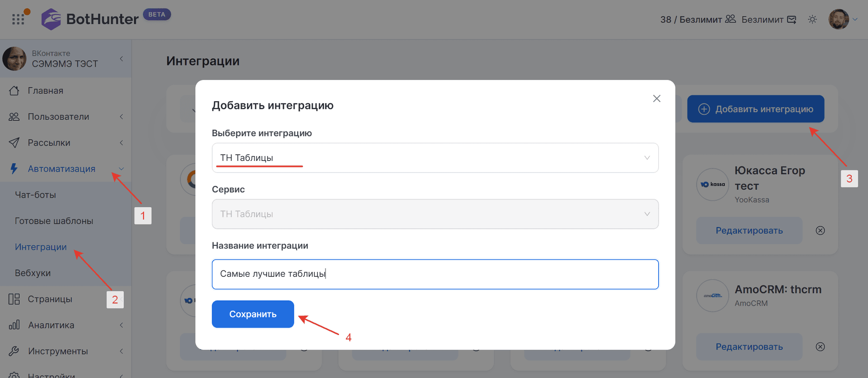The height and width of the screenshot is (378, 868).
Task: Click the Инструменты wrench icon
Action: (14, 351)
